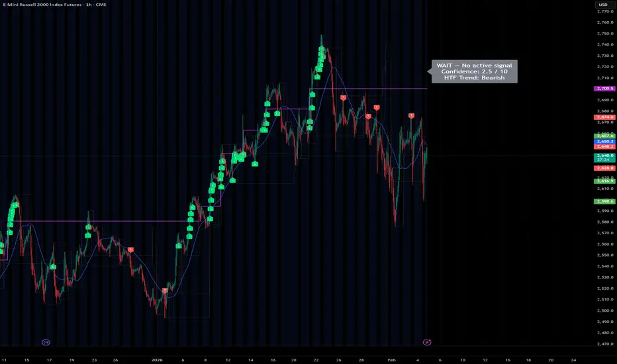Screen dimensions: 617x364
Task: Click the green 2,657.6 price label
Action: coord(604,136)
